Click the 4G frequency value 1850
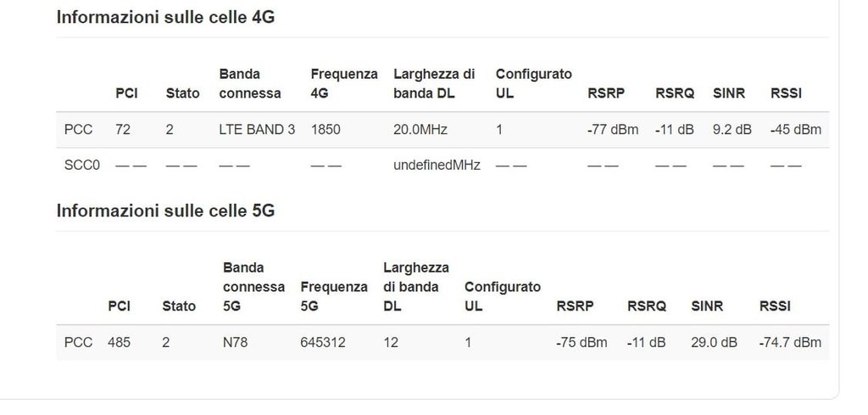The image size is (868, 415). [x=325, y=130]
